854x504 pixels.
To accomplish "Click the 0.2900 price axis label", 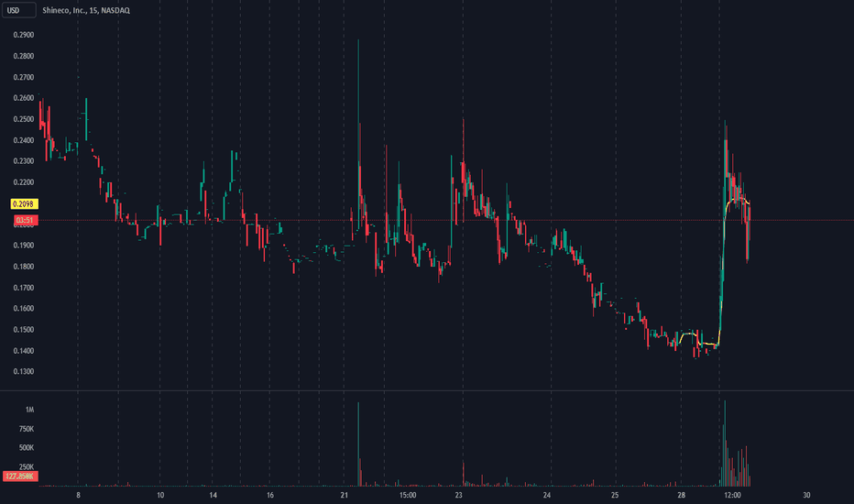I will 24,35.
